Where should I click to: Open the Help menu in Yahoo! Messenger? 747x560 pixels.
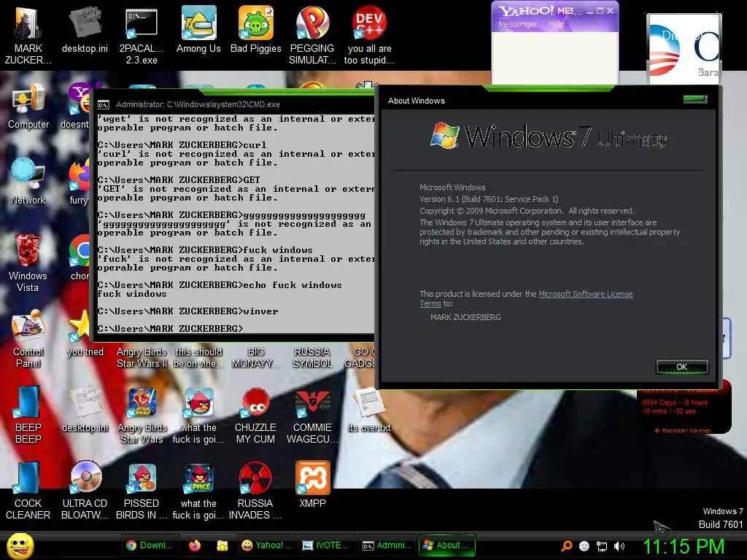click(556, 24)
